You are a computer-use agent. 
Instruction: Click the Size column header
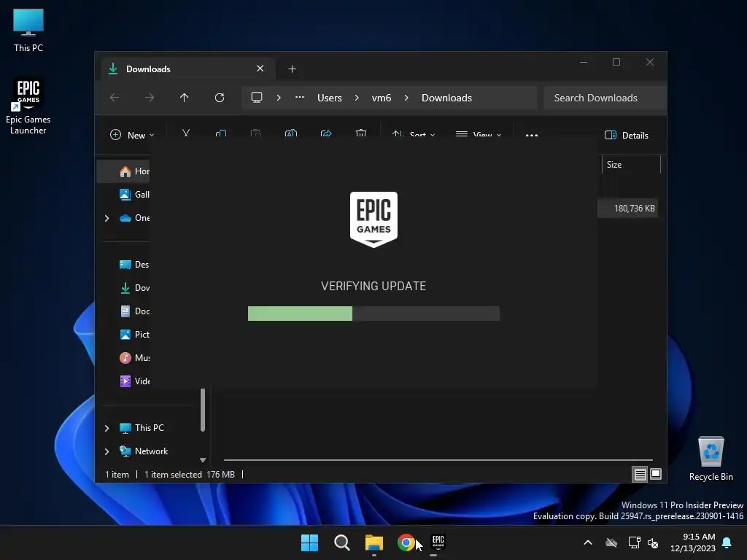click(631, 165)
